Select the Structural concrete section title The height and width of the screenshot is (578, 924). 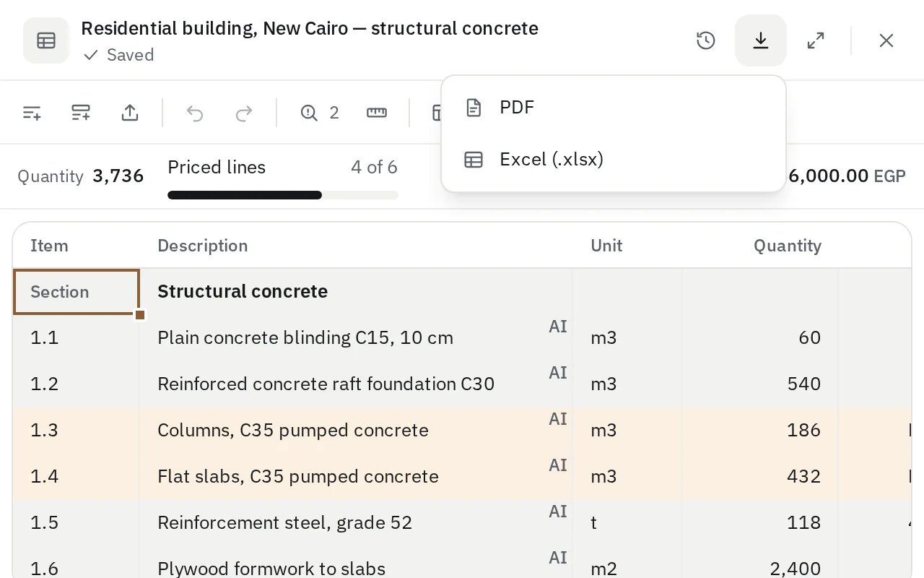[243, 291]
